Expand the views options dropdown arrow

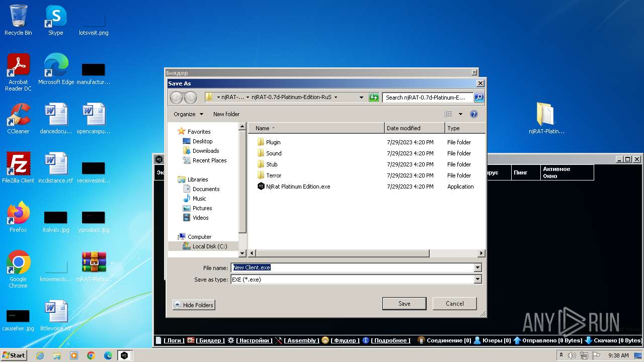coord(460,114)
